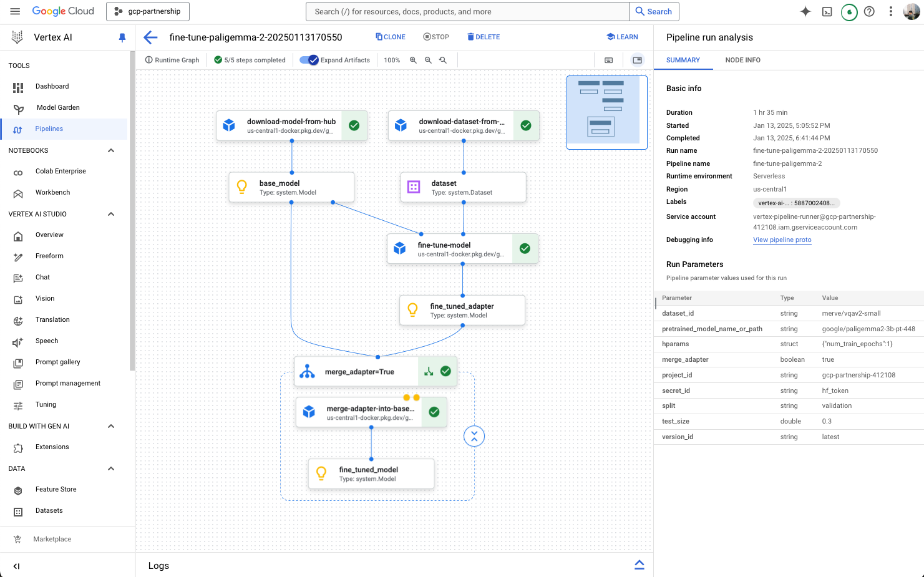This screenshot has height=577, width=924.
Task: Collapse the NOTEBOOKS sidebar section
Action: point(111,150)
